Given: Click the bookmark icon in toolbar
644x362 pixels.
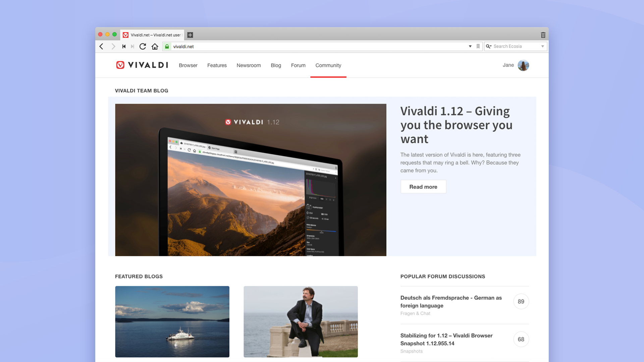Looking at the screenshot, I should tap(477, 46).
